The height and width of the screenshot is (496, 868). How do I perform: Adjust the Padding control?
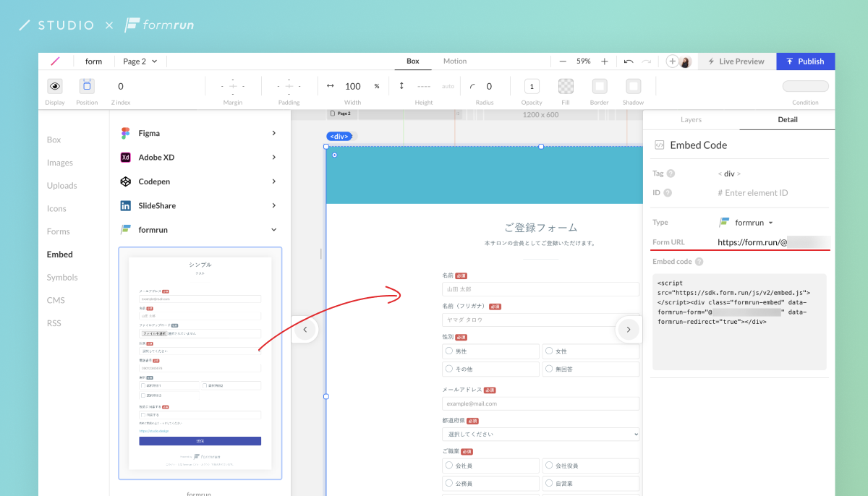coord(289,86)
